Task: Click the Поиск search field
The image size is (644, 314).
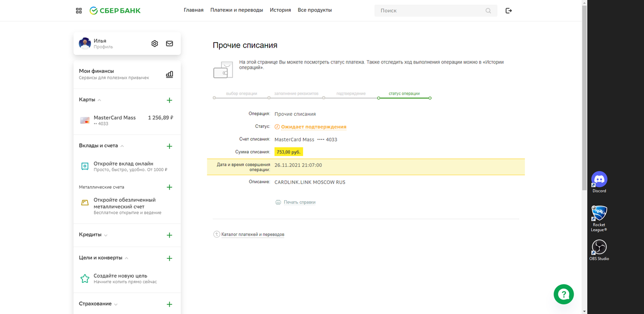Action: 436,11
